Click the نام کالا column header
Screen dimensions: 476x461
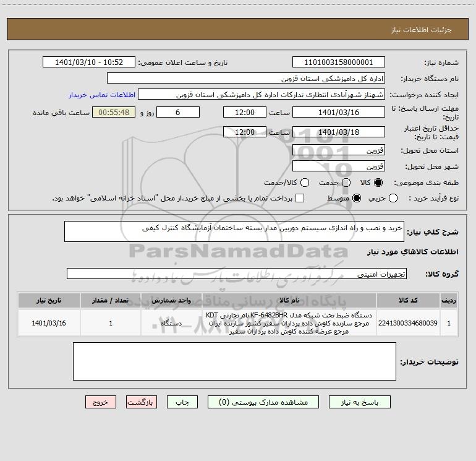[289, 300]
